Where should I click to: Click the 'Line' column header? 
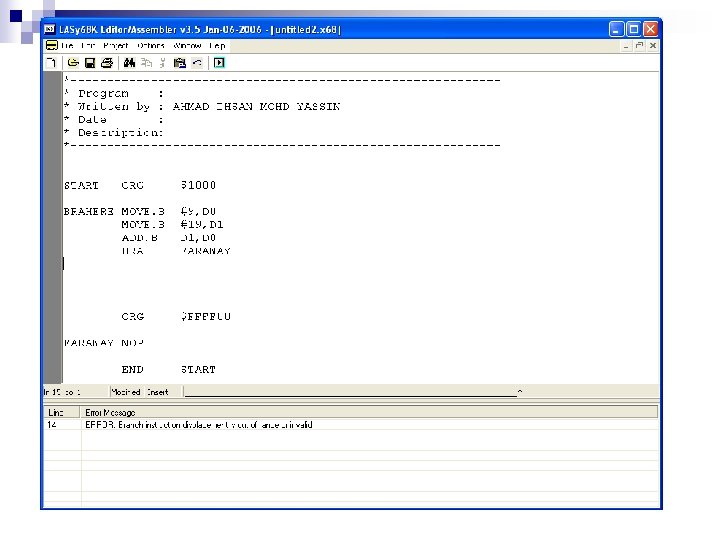(x=62, y=412)
